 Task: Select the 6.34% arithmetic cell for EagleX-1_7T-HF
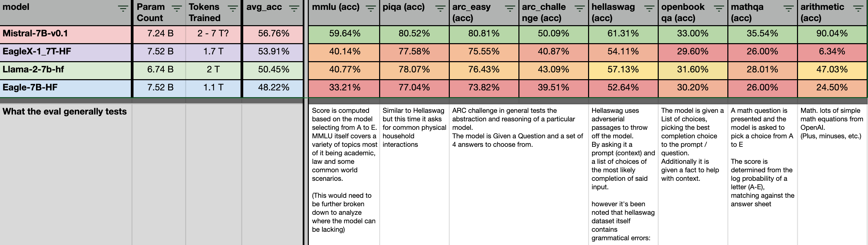click(832, 52)
